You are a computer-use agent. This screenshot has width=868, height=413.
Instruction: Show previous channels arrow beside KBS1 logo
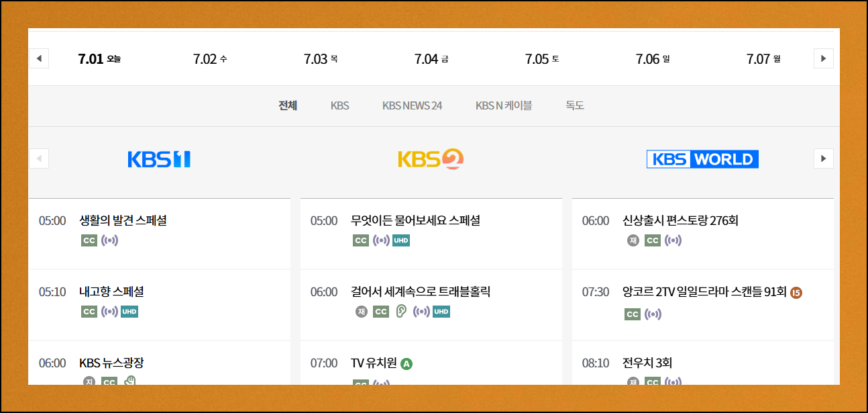39,158
